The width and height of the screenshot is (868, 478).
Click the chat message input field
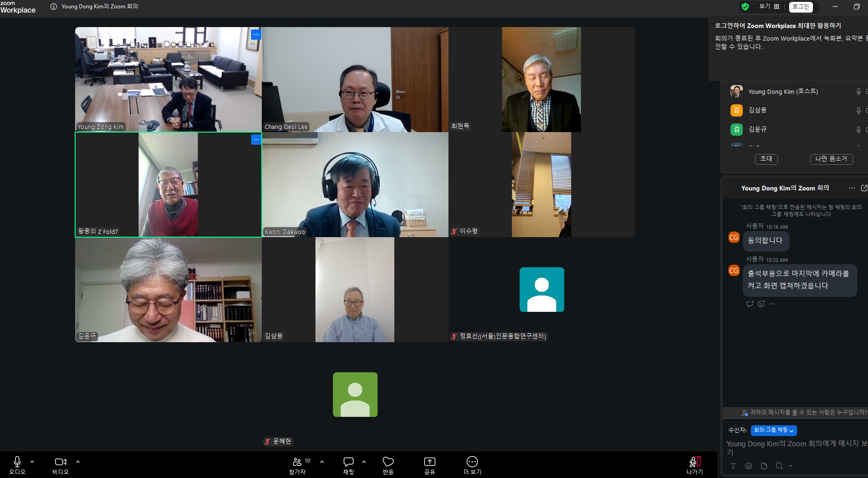[x=793, y=448]
